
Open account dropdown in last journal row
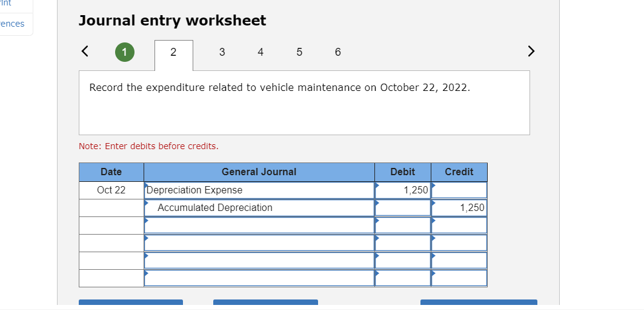(x=259, y=278)
